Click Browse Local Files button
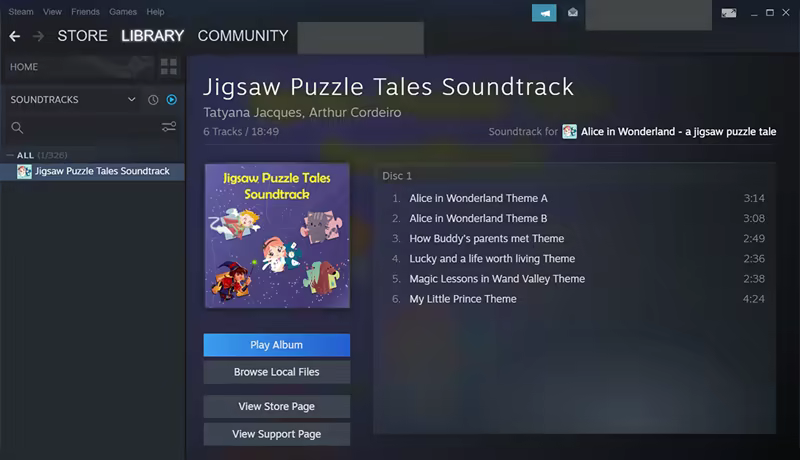The image size is (800, 460). 277,372
